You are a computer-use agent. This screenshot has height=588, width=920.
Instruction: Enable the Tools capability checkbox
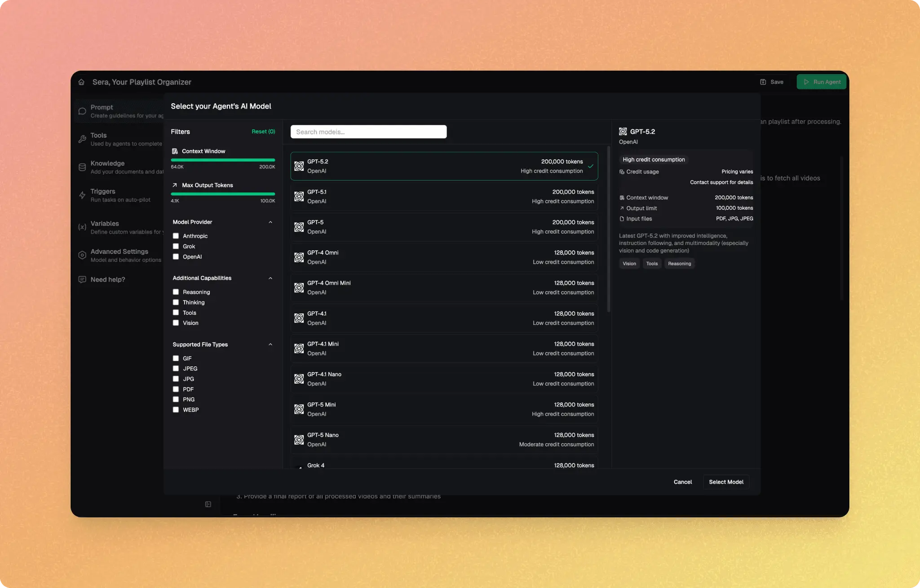tap(176, 313)
